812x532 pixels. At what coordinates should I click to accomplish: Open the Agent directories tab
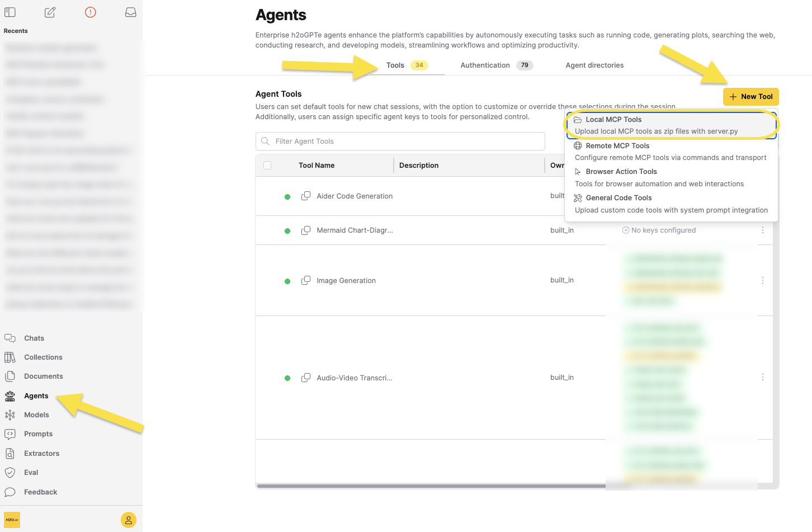click(594, 65)
